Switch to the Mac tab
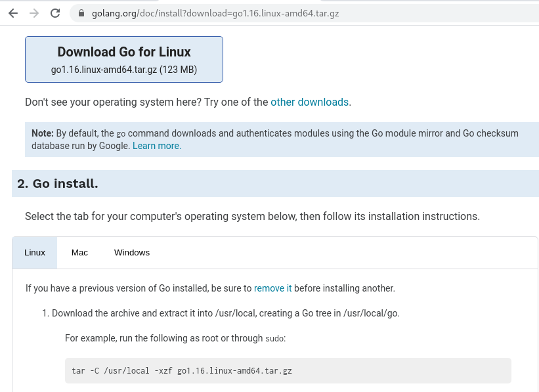Image resolution: width=539 pixels, height=392 pixels. coord(79,253)
